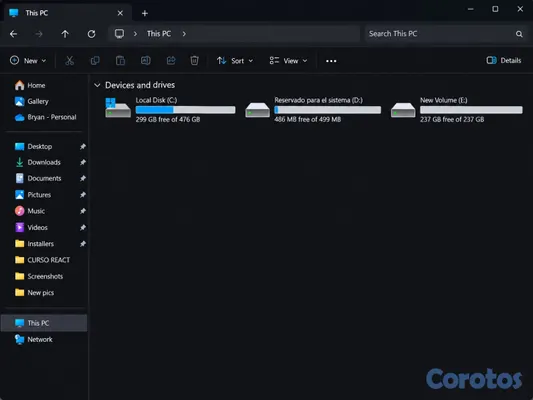
Task: Click the Search This PC field
Action: tap(445, 34)
